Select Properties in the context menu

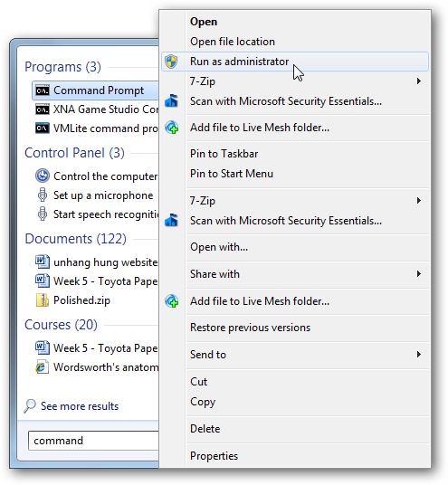[214, 456]
